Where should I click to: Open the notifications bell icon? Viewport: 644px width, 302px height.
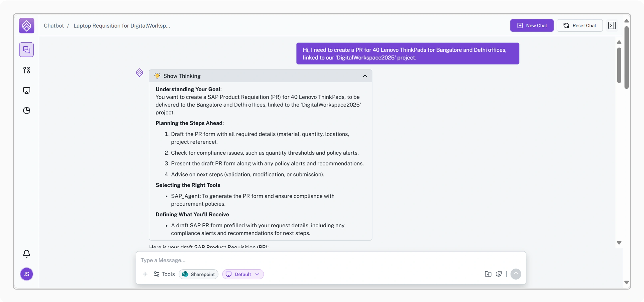pos(26,254)
